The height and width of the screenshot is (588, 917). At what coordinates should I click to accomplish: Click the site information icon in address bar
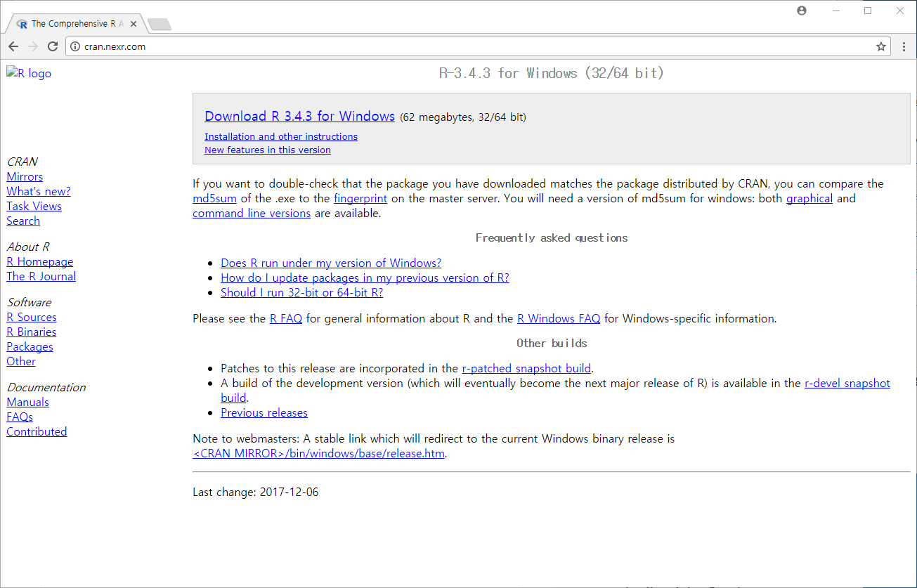click(x=75, y=46)
